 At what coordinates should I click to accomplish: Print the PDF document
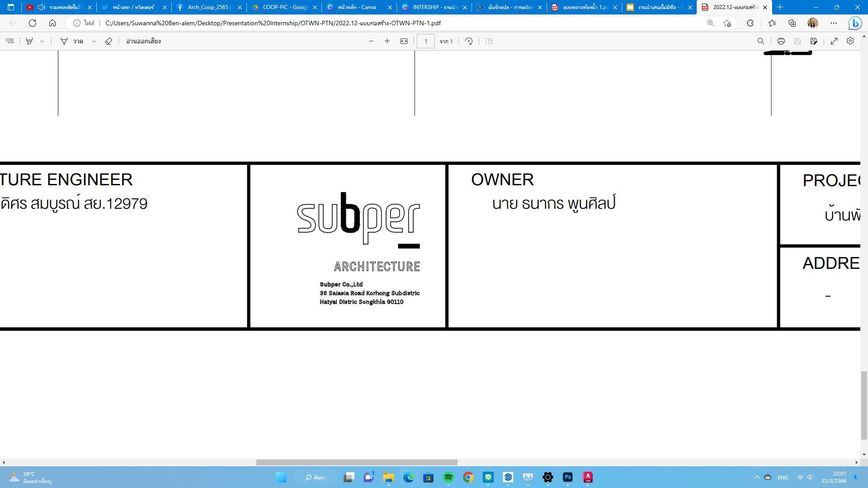coord(781,41)
